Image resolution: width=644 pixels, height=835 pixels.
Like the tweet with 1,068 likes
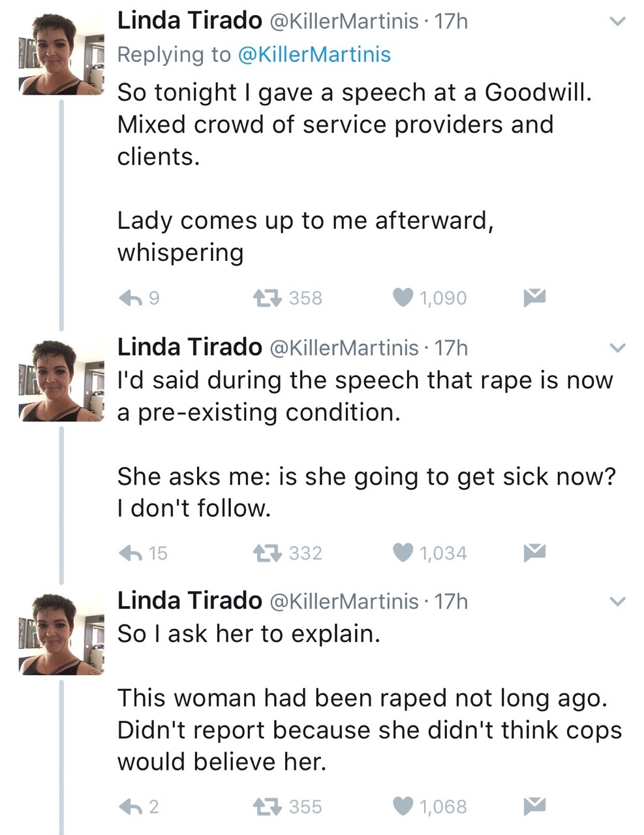tap(403, 807)
